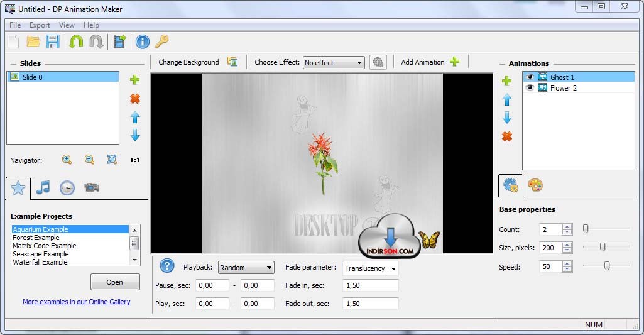Switch to the color palette tab
The width and height of the screenshot is (644, 335).
click(535, 185)
